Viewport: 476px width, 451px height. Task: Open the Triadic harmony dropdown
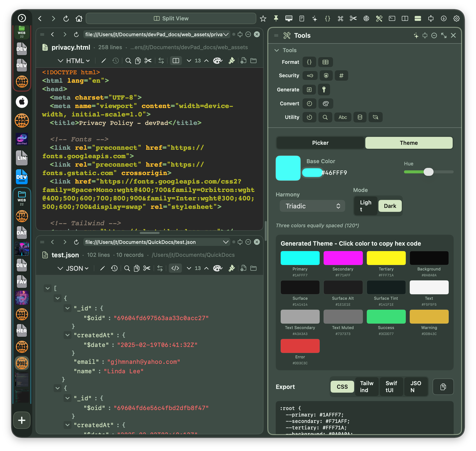click(312, 206)
